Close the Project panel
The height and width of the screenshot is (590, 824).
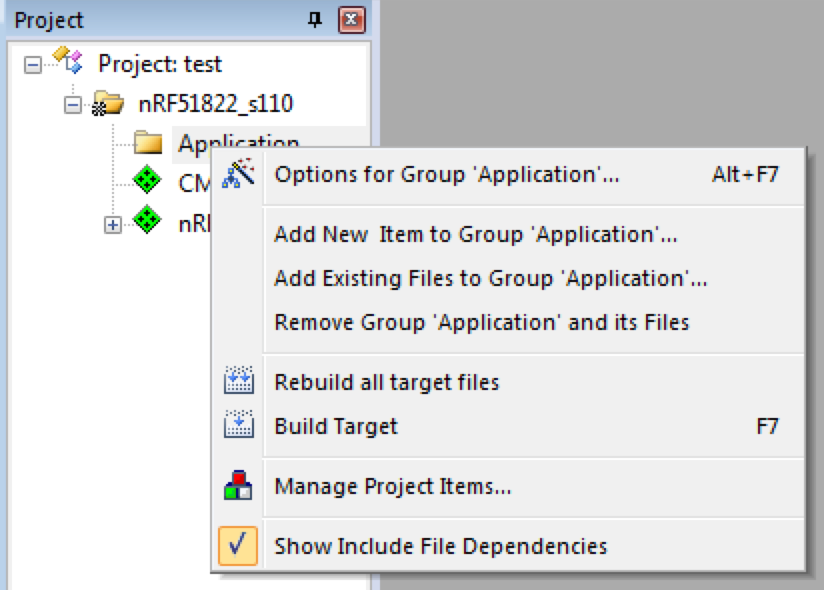click(349, 20)
